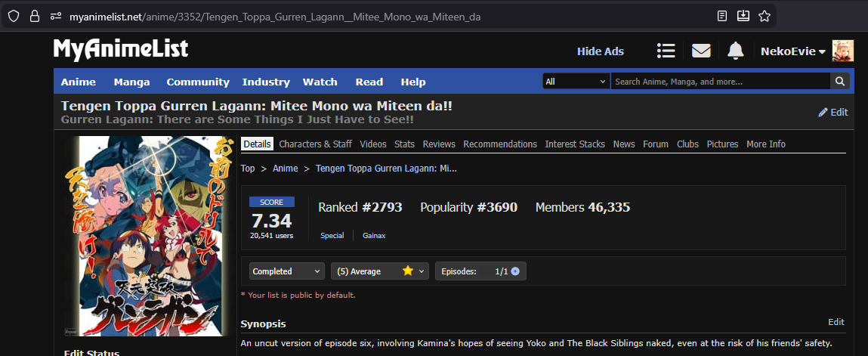Viewport: 868px width, 356px height.
Task: Switch to the More Info tab
Action: (765, 144)
